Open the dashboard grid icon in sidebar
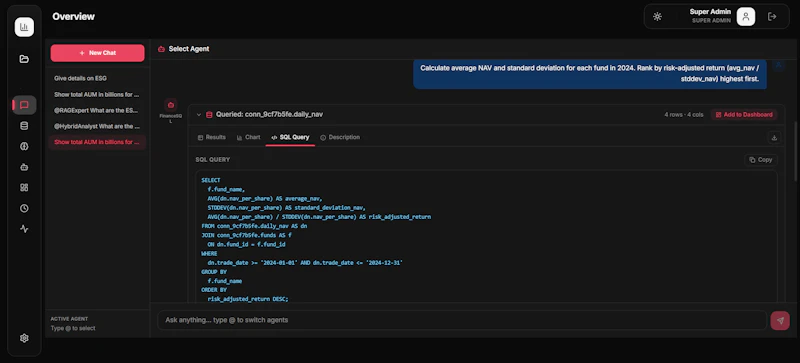The height and width of the screenshot is (363, 800). [24, 187]
